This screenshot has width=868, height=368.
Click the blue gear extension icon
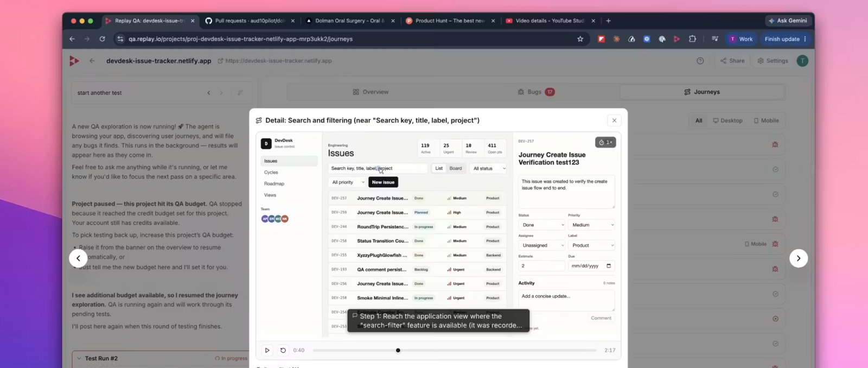point(647,39)
